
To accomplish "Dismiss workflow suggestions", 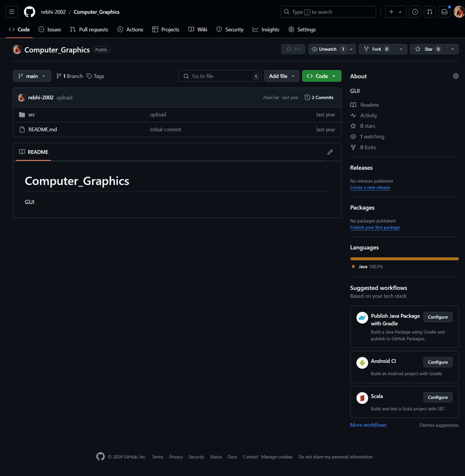I will [x=439, y=425].
